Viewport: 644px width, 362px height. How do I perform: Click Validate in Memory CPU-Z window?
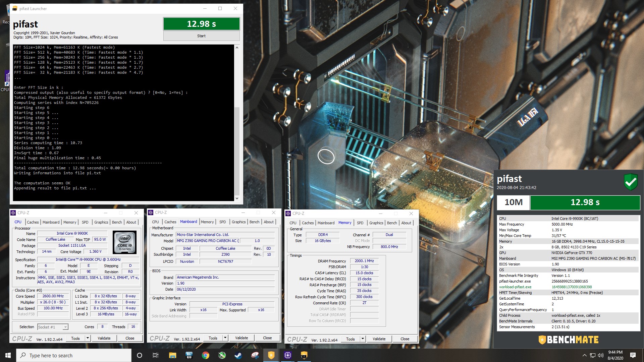[x=379, y=339]
